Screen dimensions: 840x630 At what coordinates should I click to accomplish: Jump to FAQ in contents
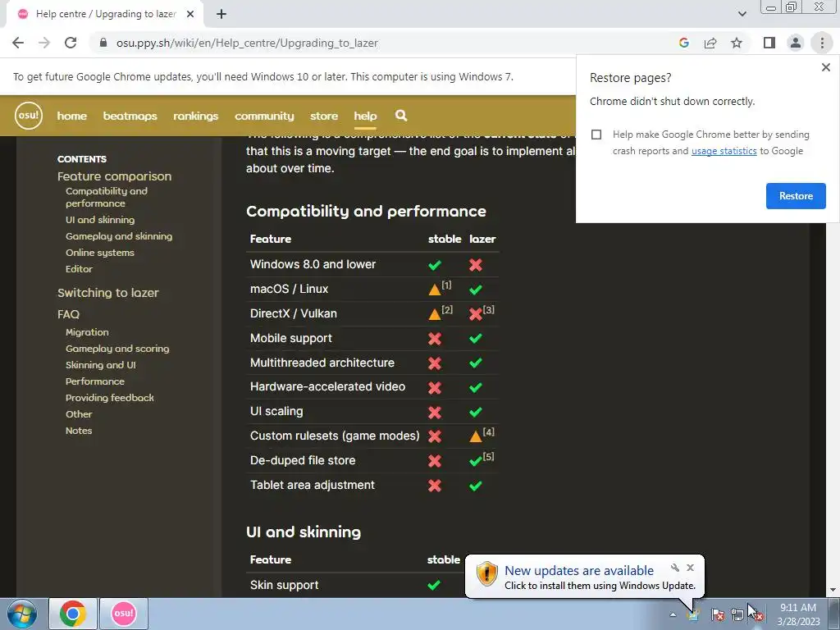click(x=69, y=314)
